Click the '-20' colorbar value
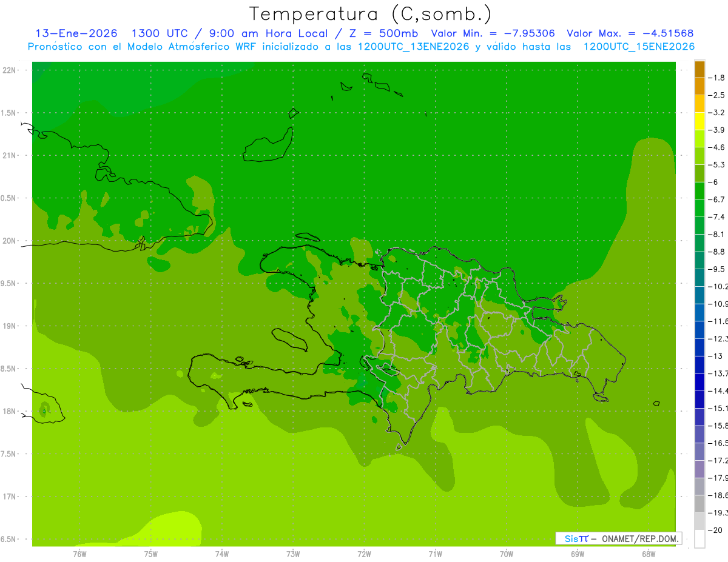 [716, 530]
